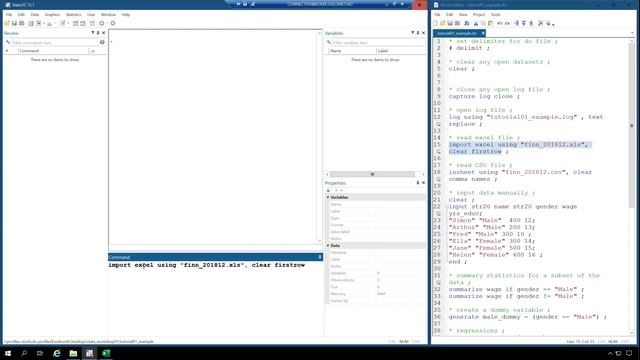Viewport: 640px width, 360px height.
Task: Open the Log icon's dropdown arrow in Stata toolbar
Action: [x=44, y=24]
